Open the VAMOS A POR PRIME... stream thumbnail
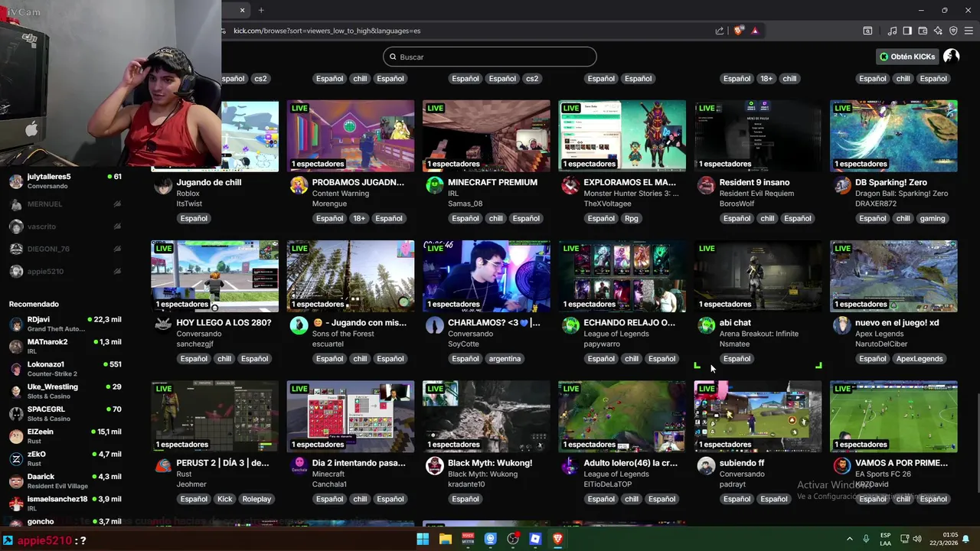 893,416
